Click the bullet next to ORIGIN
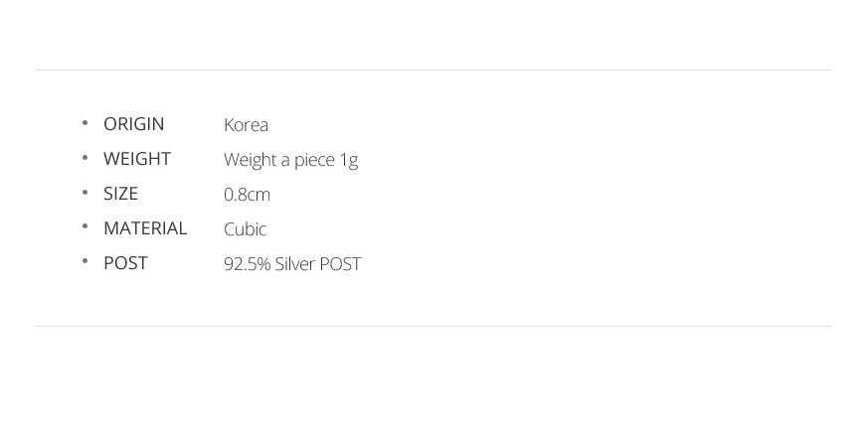This screenshot has height=434, width=868. tap(85, 123)
